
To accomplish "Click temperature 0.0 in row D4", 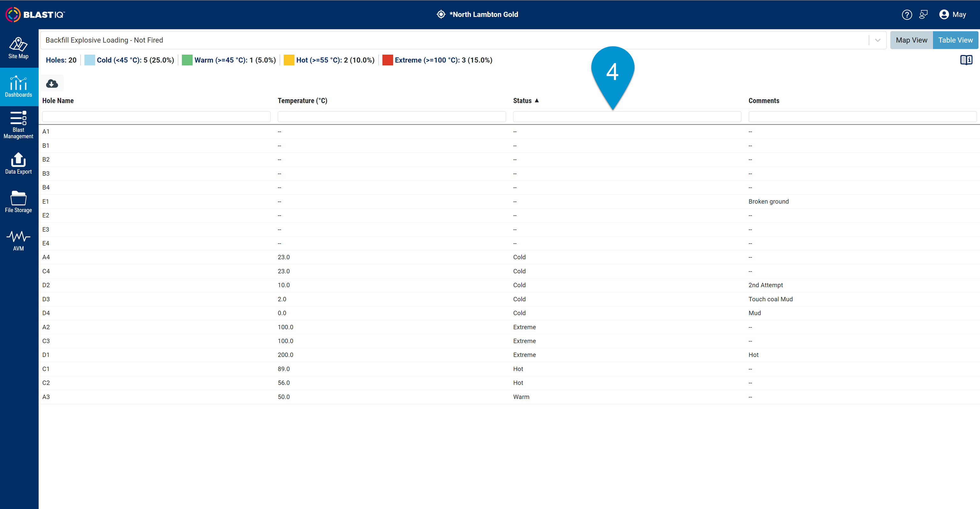I will click(282, 313).
